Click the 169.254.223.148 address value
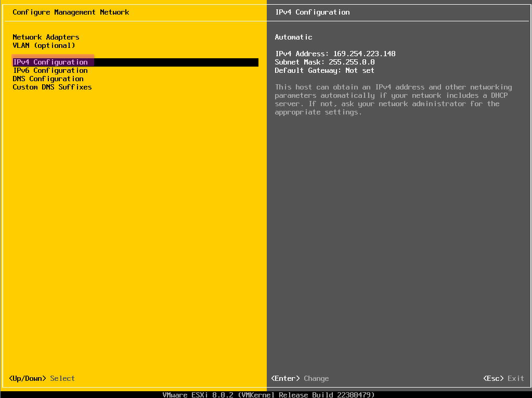This screenshot has height=398, width=532. [364, 54]
